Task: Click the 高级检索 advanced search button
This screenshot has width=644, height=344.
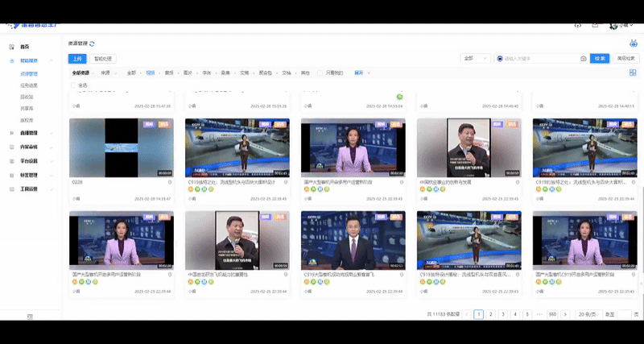Action: (x=625, y=59)
